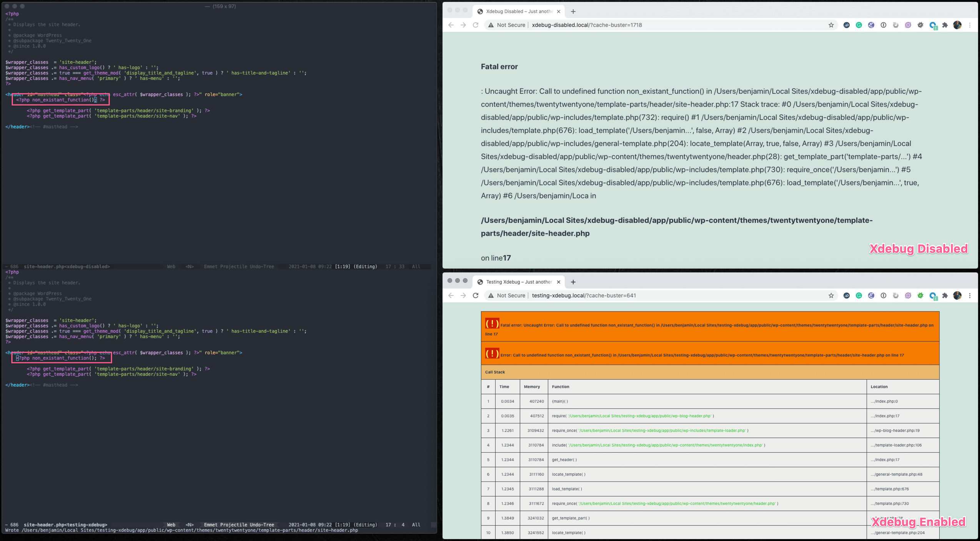Open Chrome three-dot menu in bottom browser
Viewport: 980px width, 541px height.
click(970, 295)
